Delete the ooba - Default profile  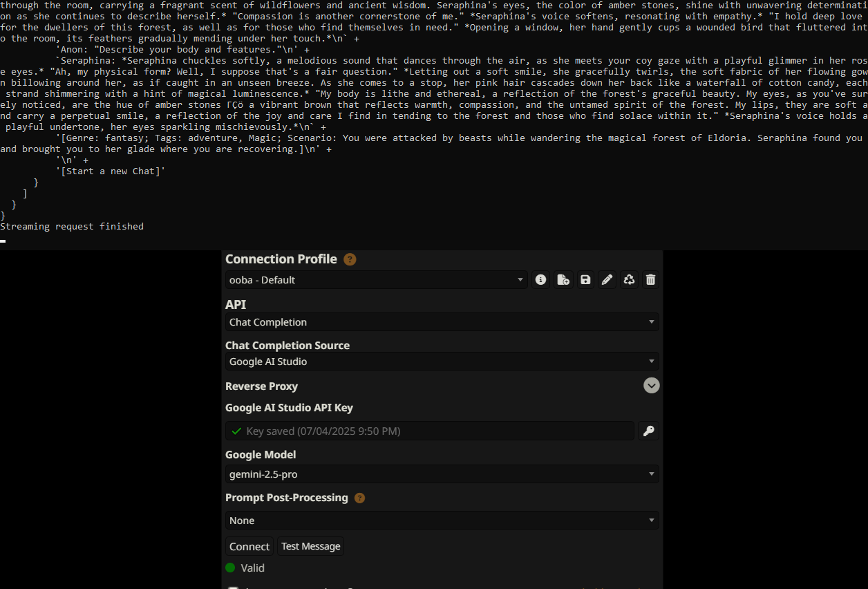click(x=650, y=279)
